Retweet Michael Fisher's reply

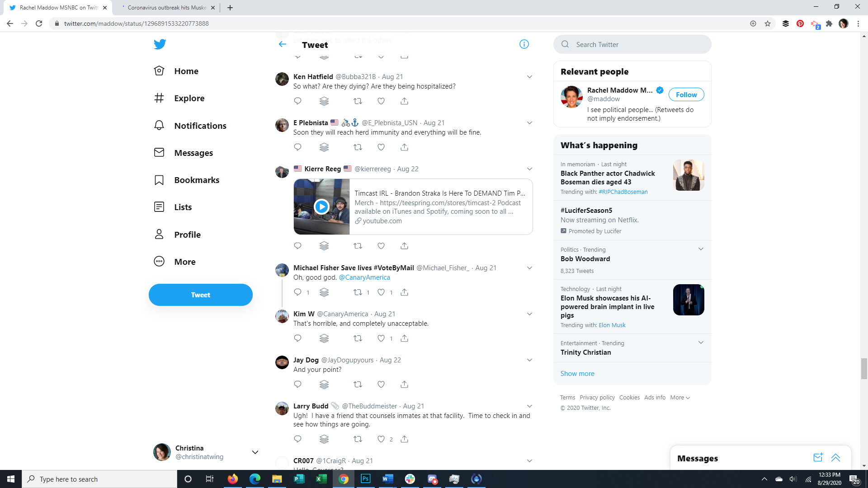tap(358, 292)
